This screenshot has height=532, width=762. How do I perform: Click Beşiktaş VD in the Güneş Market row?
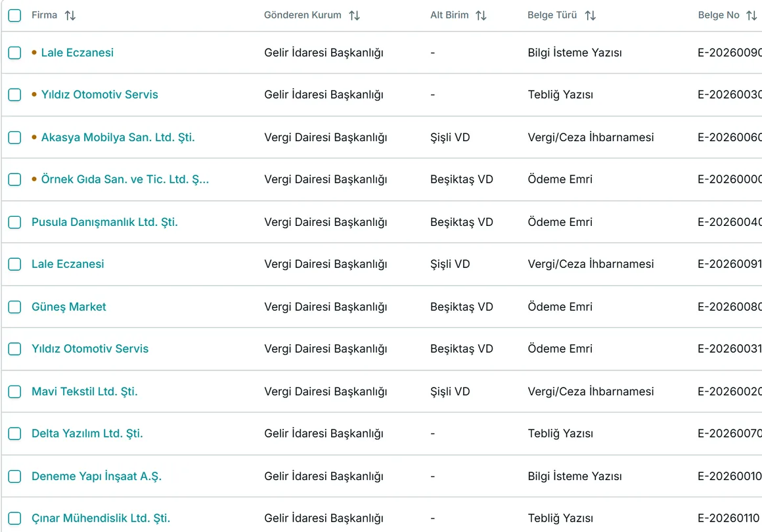[x=462, y=307]
